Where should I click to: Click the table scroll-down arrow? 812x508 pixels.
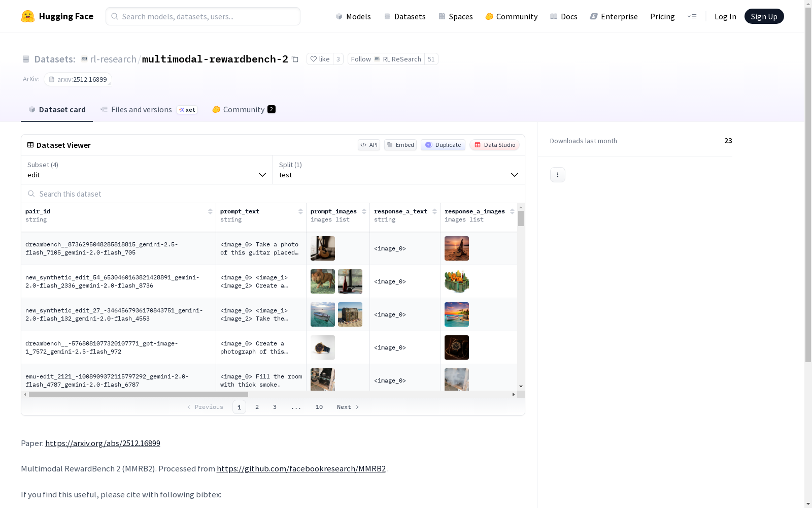(x=521, y=387)
